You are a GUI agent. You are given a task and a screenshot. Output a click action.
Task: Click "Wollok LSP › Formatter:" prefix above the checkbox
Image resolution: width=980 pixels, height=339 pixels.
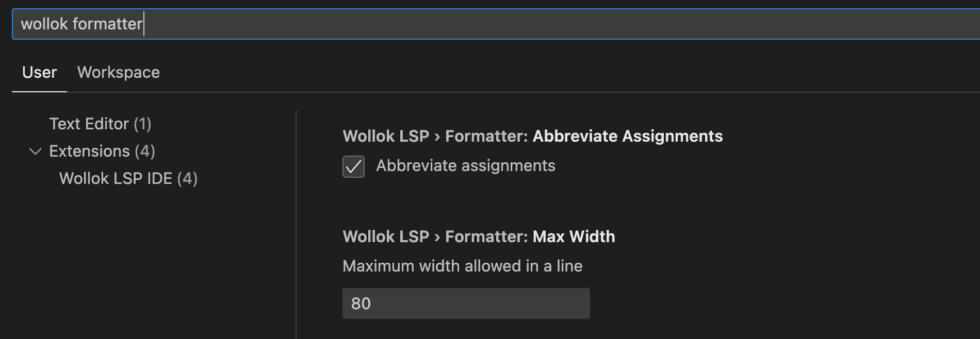tap(435, 136)
